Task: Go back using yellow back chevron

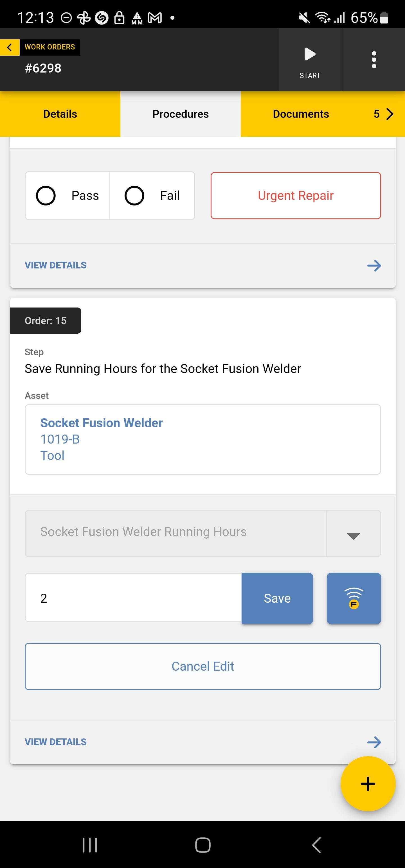Action: 10,47
